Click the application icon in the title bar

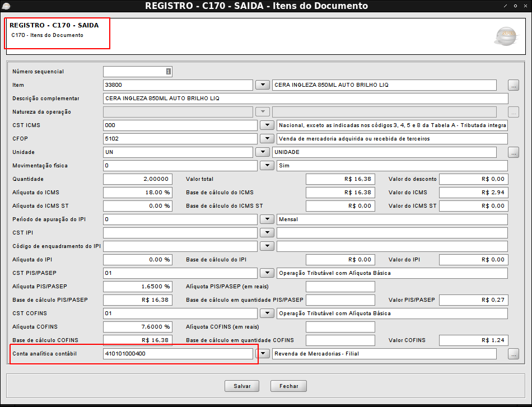tap(6, 6)
